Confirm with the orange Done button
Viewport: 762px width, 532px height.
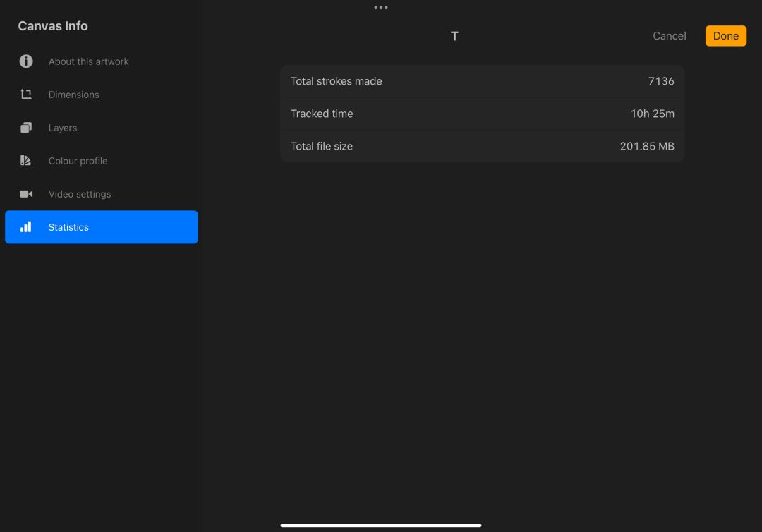(x=725, y=36)
